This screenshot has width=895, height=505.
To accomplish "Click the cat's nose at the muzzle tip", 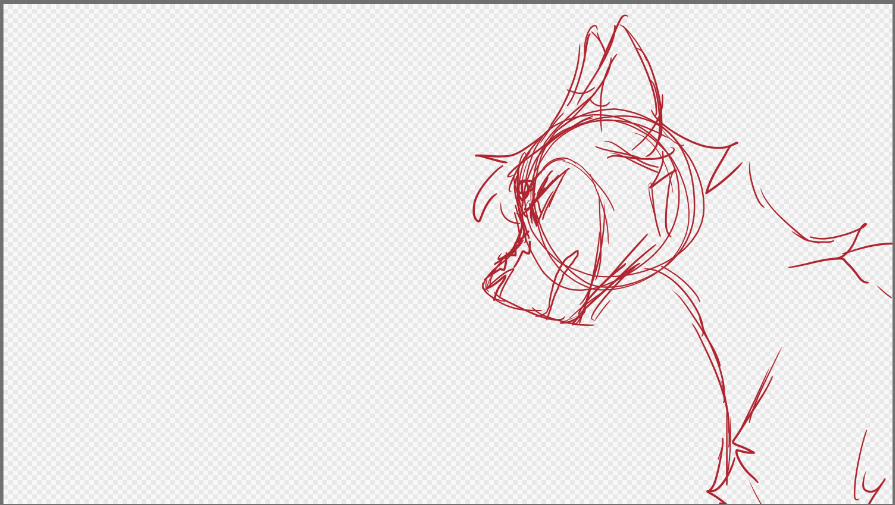I will [488, 281].
